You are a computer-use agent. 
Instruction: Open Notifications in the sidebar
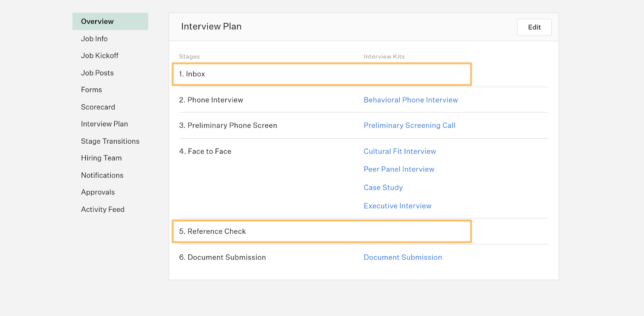(x=102, y=176)
